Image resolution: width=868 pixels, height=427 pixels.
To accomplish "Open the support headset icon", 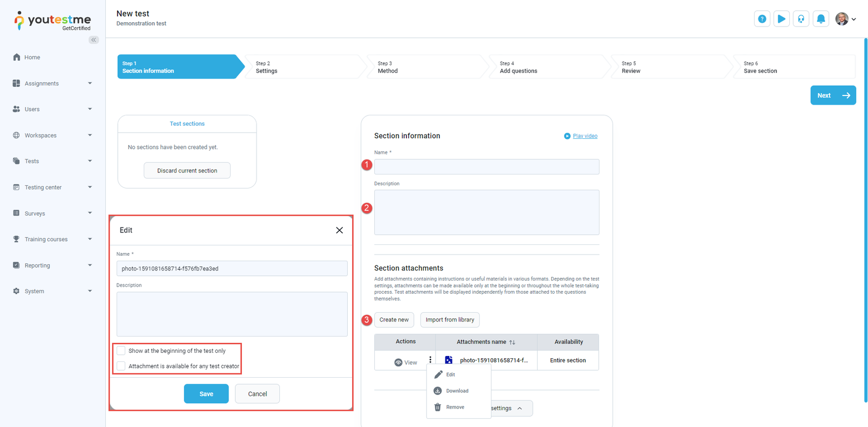I will coord(801,19).
